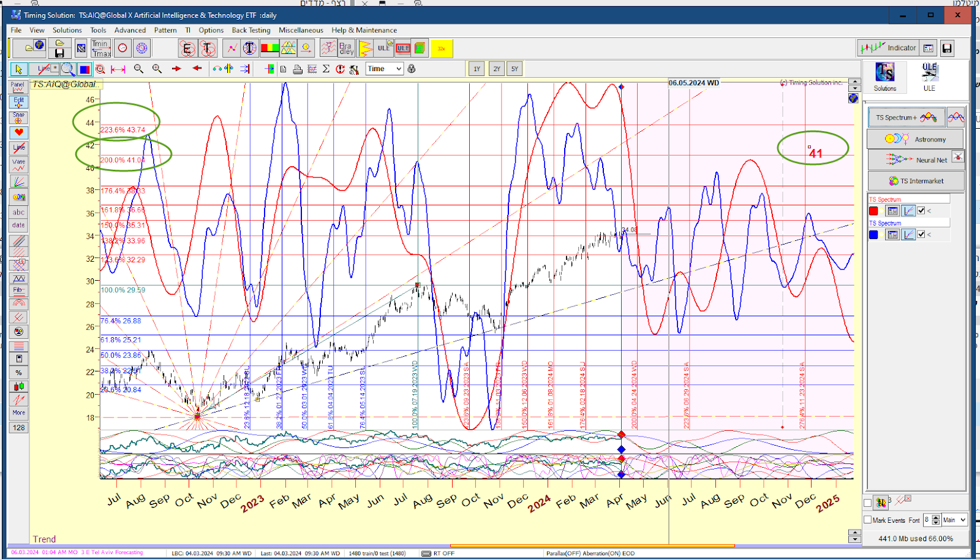
Task: Expand the More tools button
Action: tap(19, 413)
